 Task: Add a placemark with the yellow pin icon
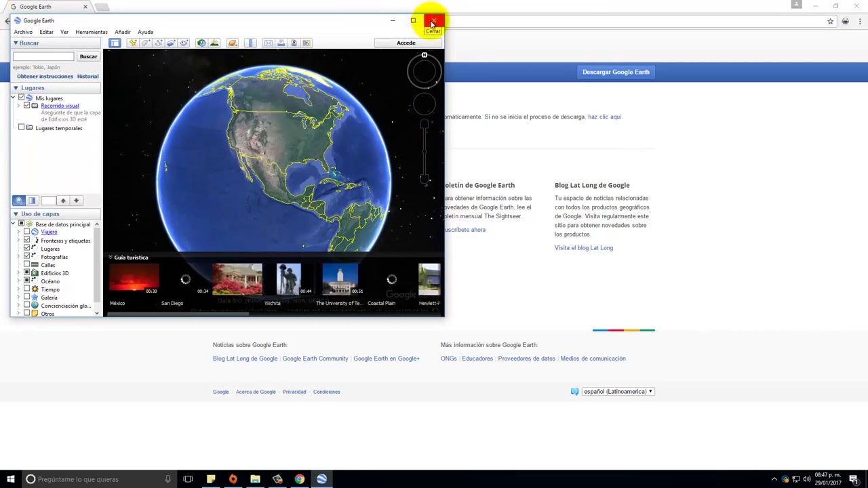coord(133,43)
